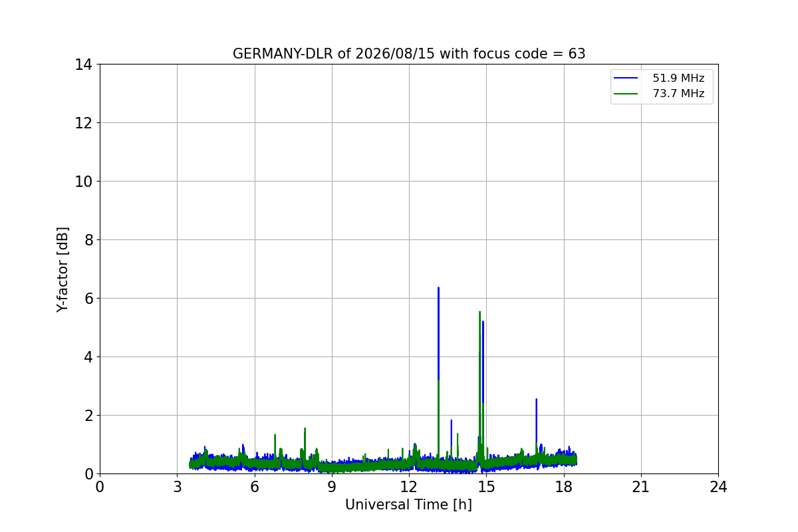Click the y-axis tick label 14
This screenshot has height=532, width=798.
pos(84,65)
